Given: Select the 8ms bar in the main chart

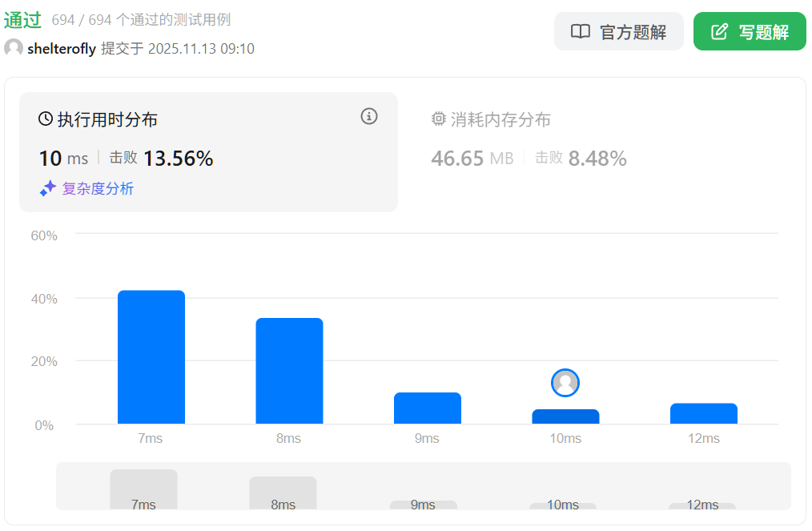Looking at the screenshot, I should coord(289,371).
